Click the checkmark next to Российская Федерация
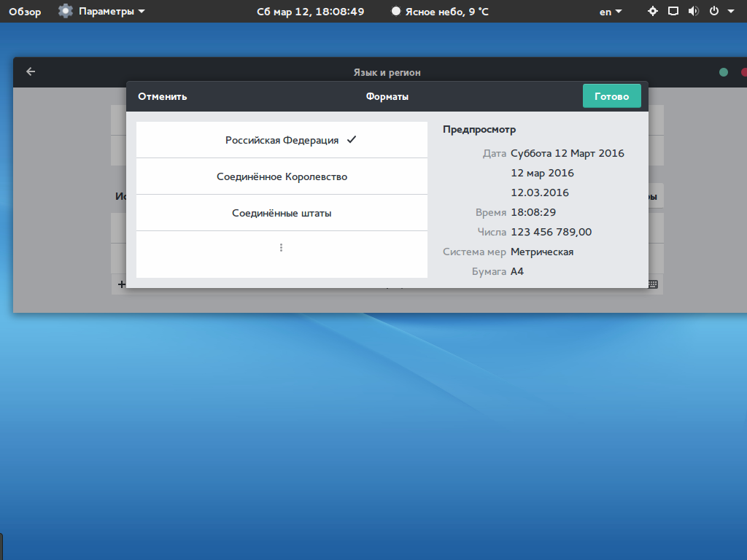 click(x=352, y=139)
